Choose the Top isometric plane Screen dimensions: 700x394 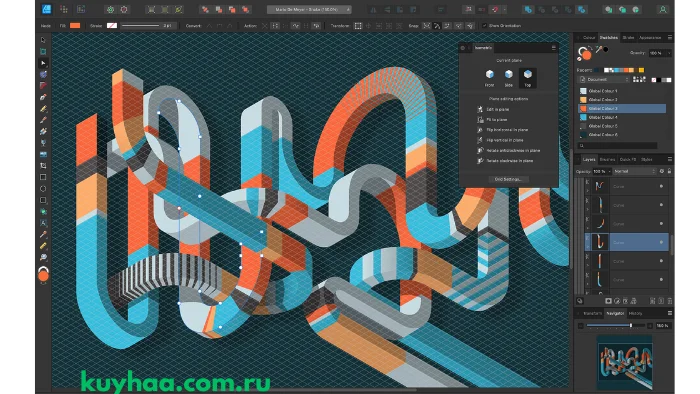click(528, 77)
